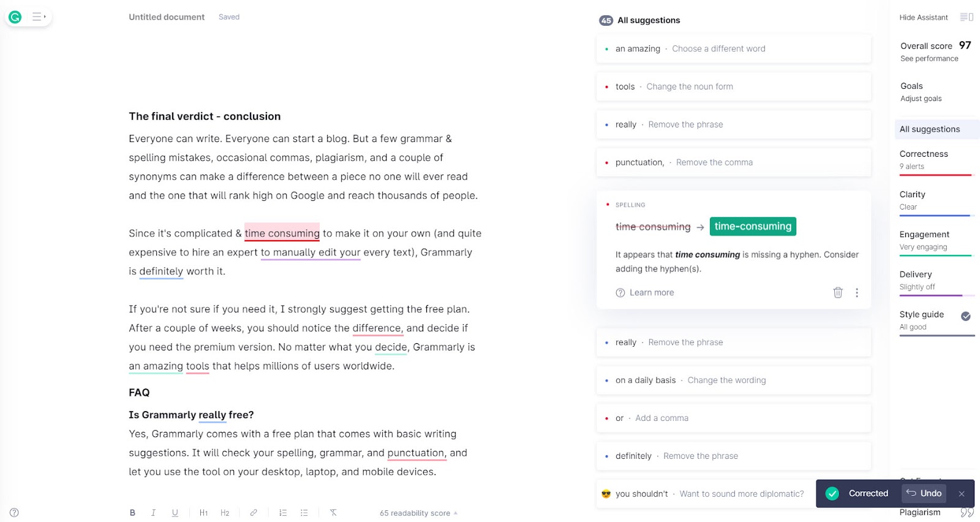Viewport: 980px width, 522px height.
Task: Dismiss the time-consuming suggestion with trash icon
Action: tap(838, 293)
